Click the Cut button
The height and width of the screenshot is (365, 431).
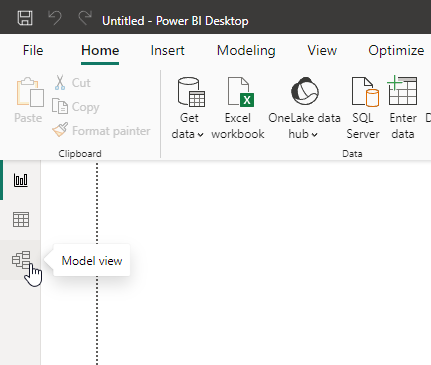pyautogui.click(x=72, y=83)
